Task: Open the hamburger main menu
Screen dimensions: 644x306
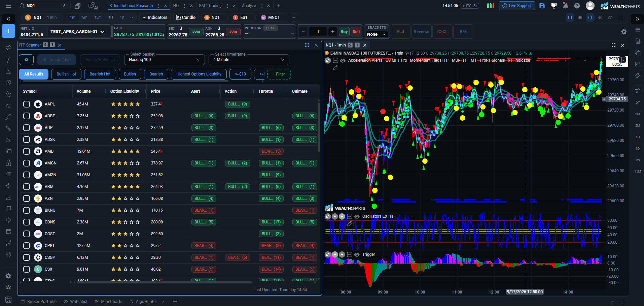Action: pos(8,6)
